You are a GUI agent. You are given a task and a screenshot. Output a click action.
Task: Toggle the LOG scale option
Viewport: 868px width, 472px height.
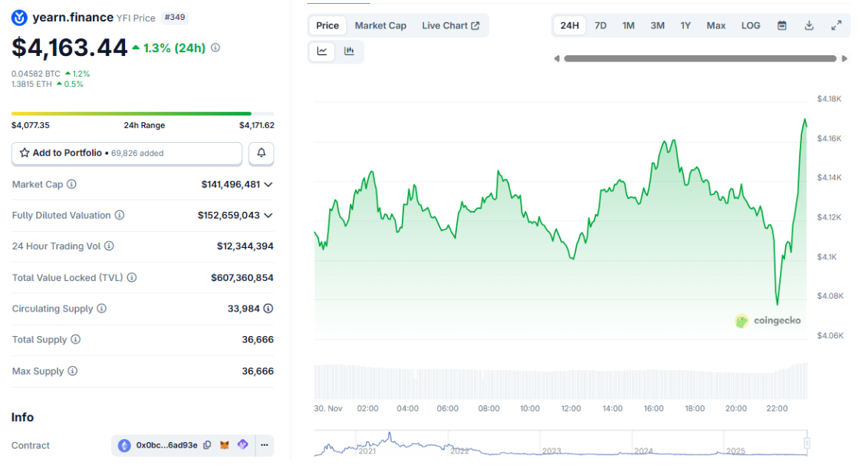[751, 25]
